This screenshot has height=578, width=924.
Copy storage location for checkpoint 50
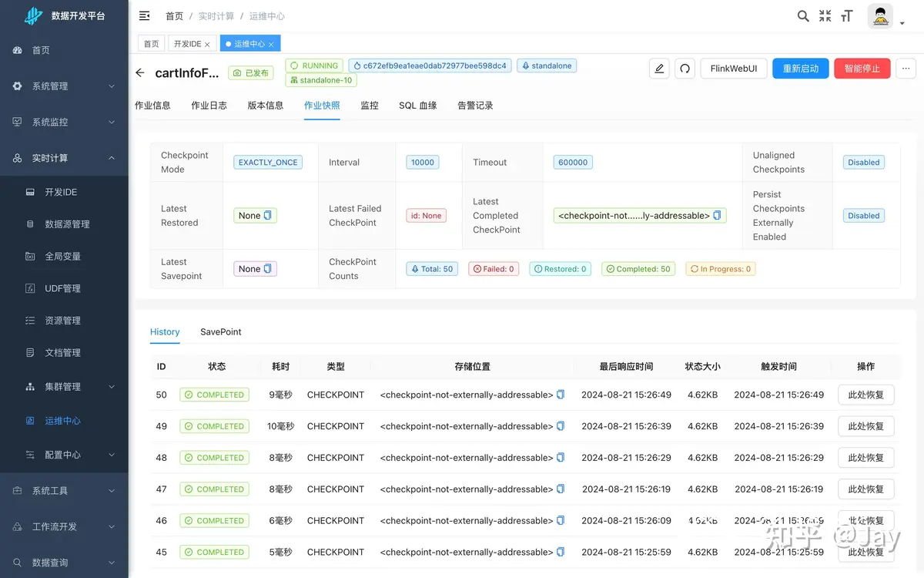pos(561,395)
